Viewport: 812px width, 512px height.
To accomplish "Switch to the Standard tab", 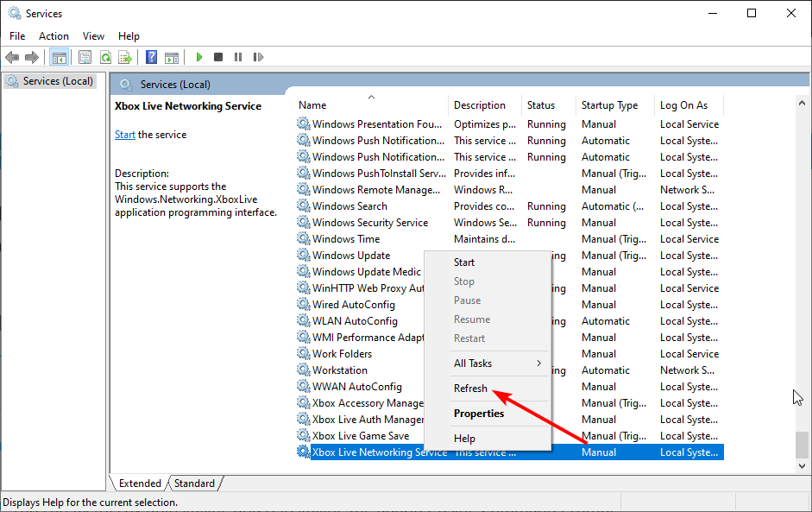I will 194,483.
